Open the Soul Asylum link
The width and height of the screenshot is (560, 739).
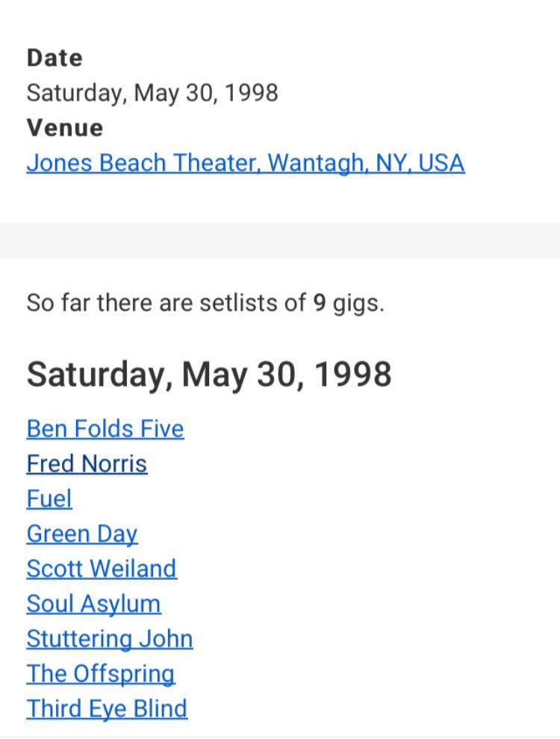coord(93,604)
